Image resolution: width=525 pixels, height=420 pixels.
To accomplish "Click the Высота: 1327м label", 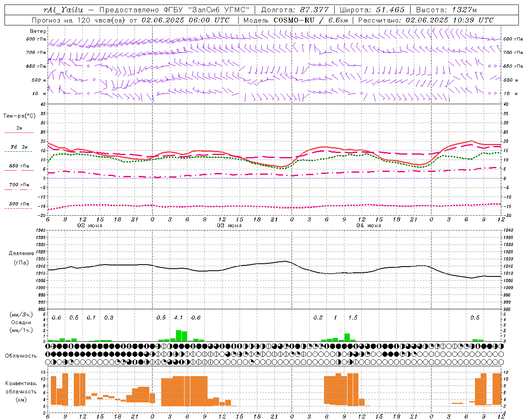I will (446, 10).
